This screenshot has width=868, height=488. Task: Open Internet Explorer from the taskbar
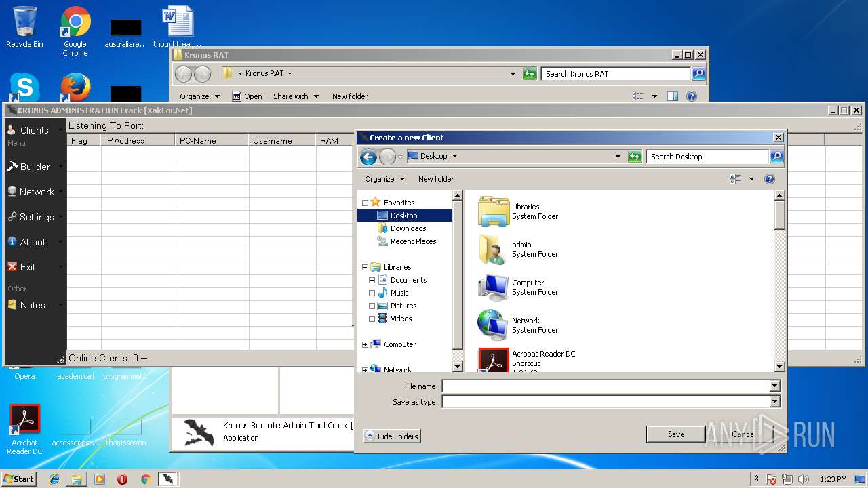(x=54, y=479)
